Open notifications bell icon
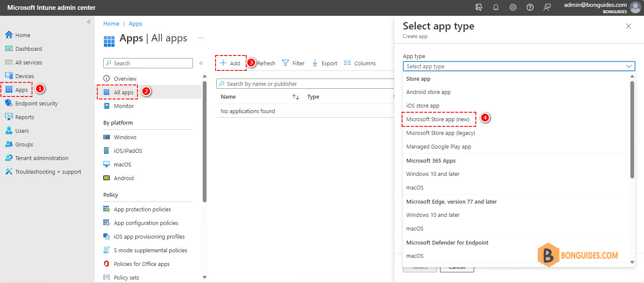644x283 pixels. point(496,7)
